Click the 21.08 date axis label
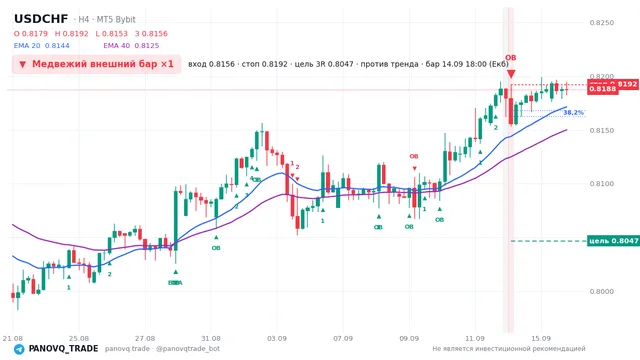The image size is (640, 360). (x=13, y=338)
